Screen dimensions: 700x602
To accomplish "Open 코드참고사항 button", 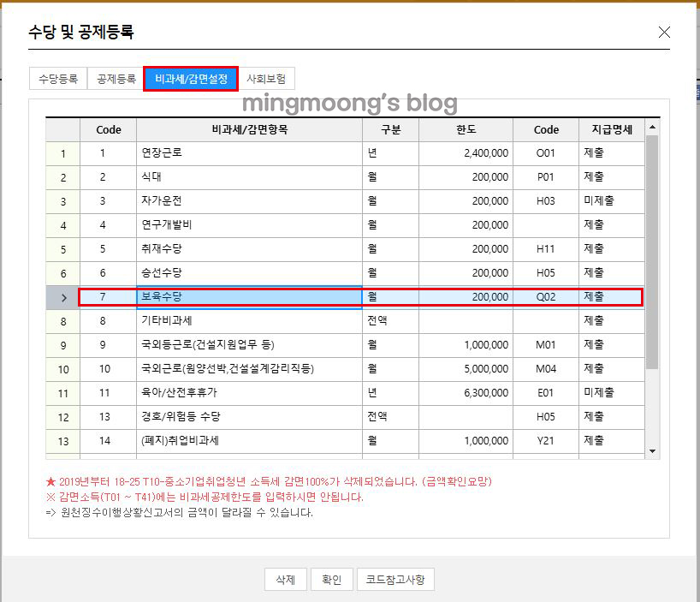I will [395, 579].
